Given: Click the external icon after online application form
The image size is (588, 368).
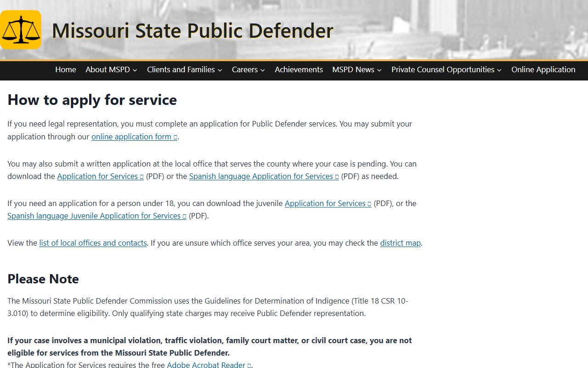Looking at the screenshot, I should click(175, 137).
